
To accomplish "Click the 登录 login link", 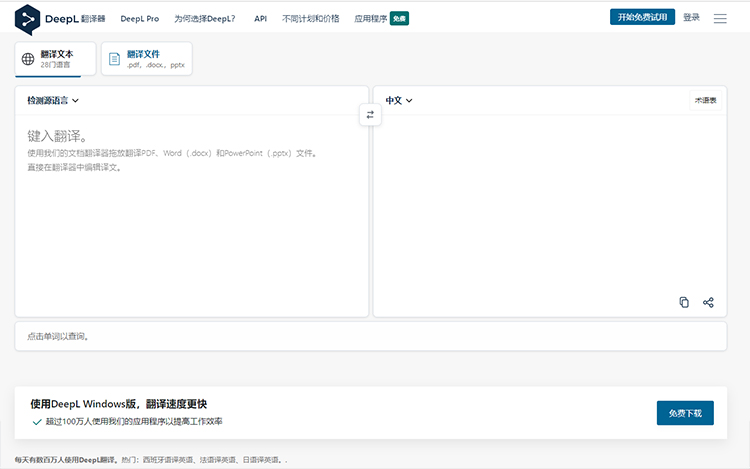I will tap(691, 18).
